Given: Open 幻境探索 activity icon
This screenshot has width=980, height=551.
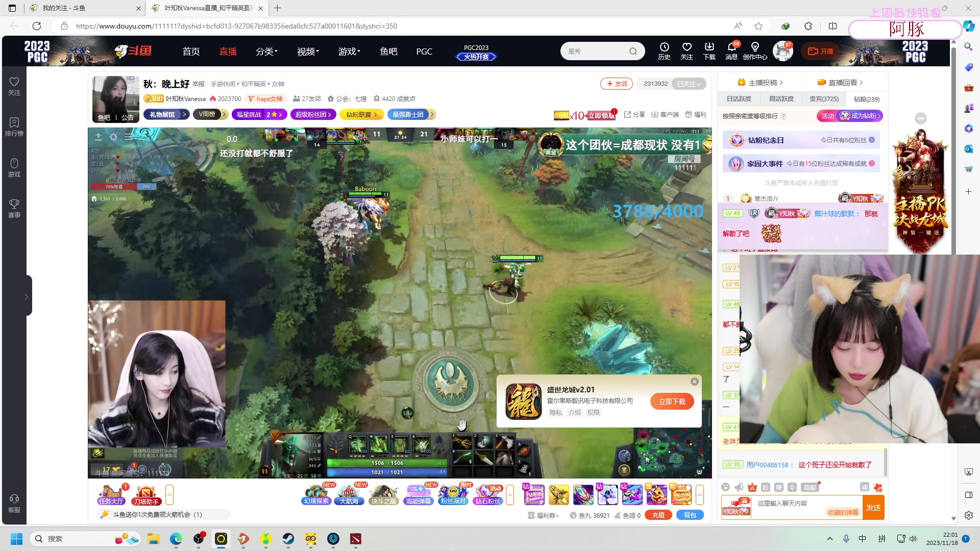Looking at the screenshot, I should [316, 494].
